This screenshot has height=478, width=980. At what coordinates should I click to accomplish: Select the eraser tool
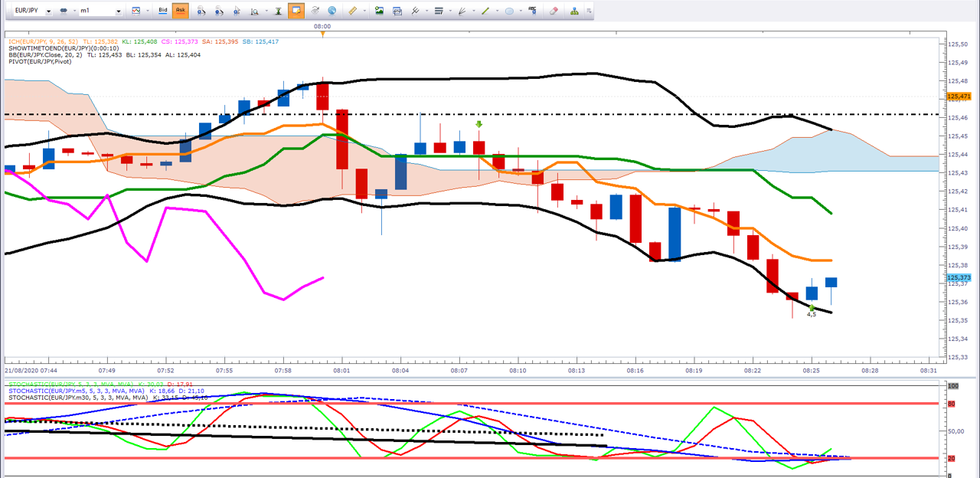point(554,11)
